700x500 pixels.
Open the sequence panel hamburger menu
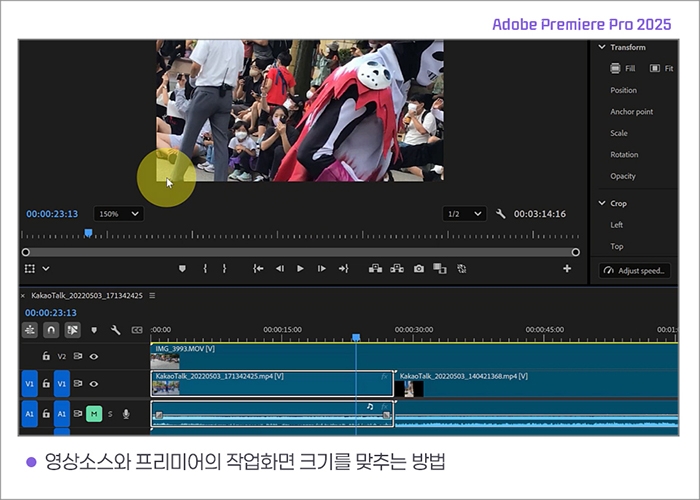tap(152, 296)
